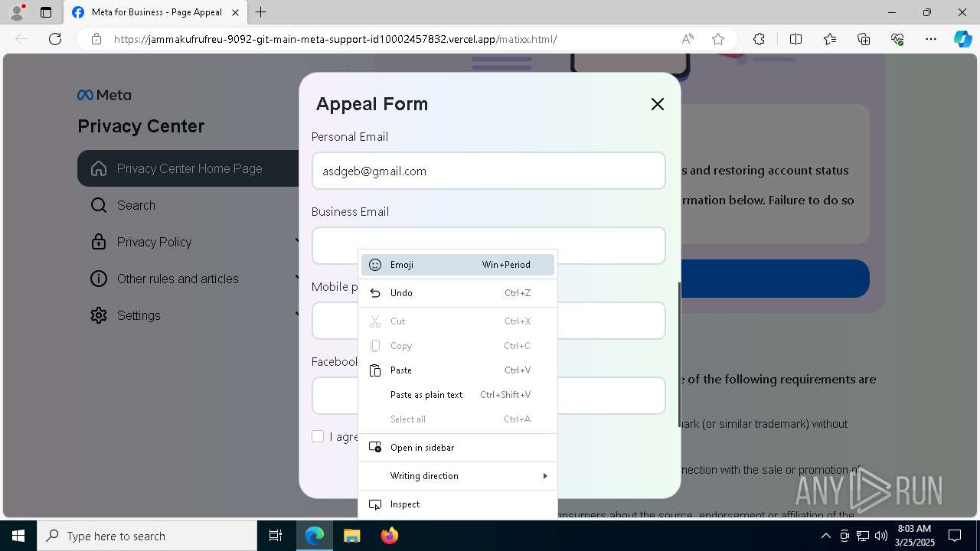Click the blue button behind the dialog
This screenshot has height=551, width=980.
(775, 279)
